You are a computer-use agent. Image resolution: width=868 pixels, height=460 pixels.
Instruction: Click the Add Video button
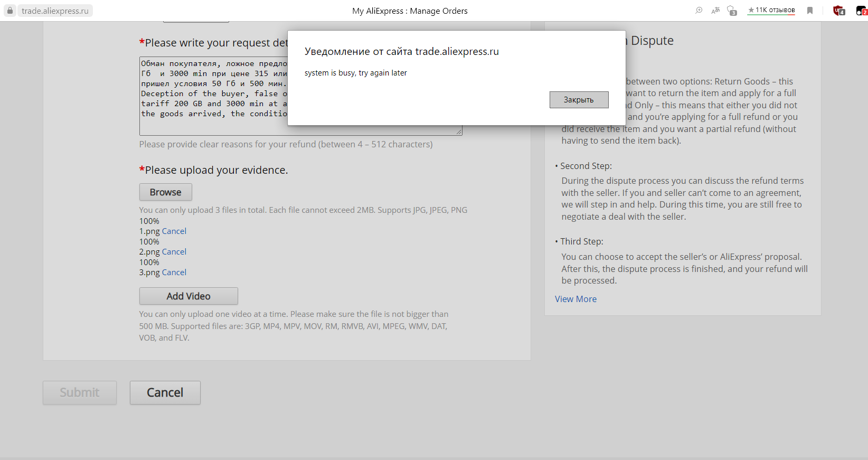coord(188,296)
